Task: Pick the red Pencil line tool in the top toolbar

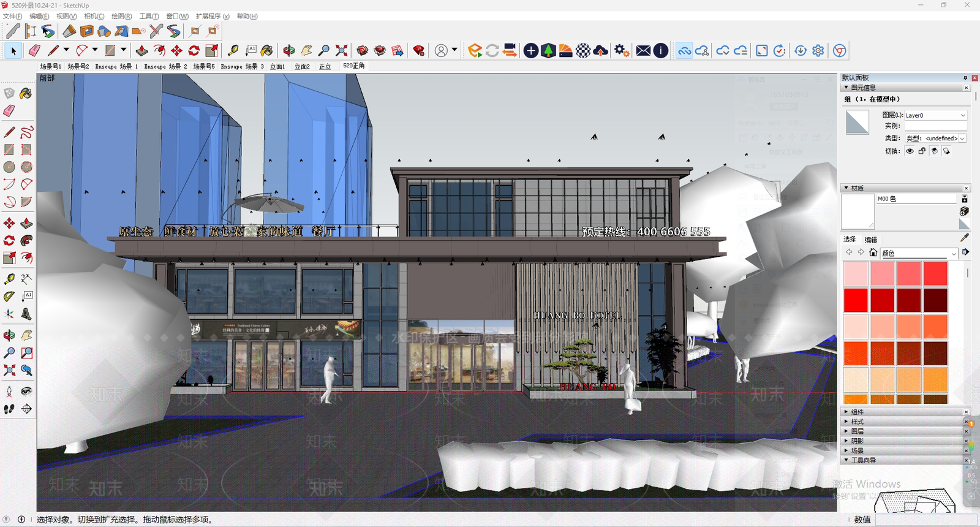Action: [53, 51]
